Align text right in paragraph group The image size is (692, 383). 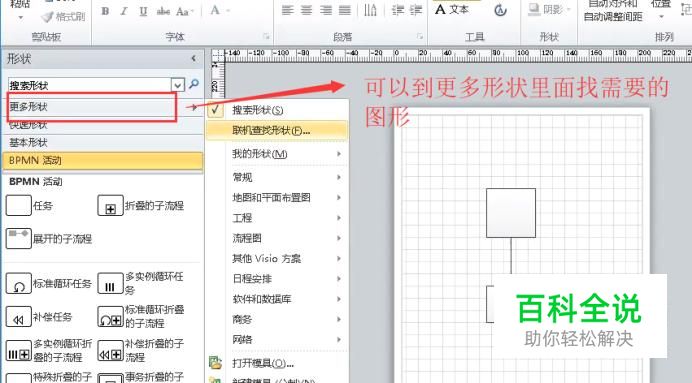coord(326,10)
